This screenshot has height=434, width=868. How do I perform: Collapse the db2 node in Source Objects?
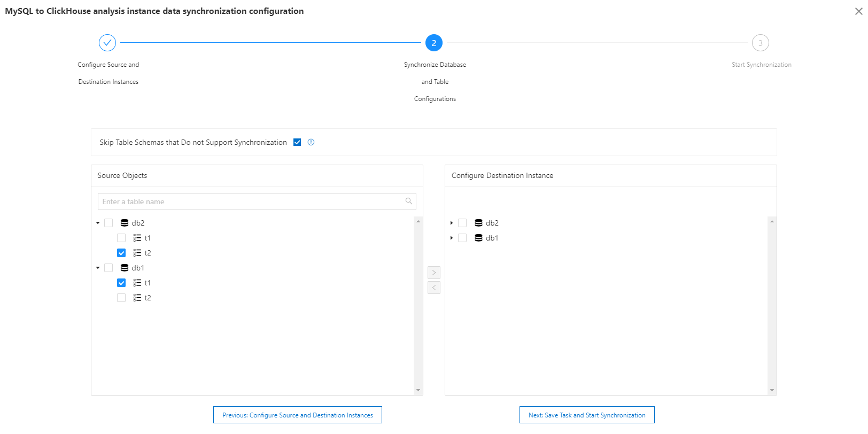click(98, 223)
